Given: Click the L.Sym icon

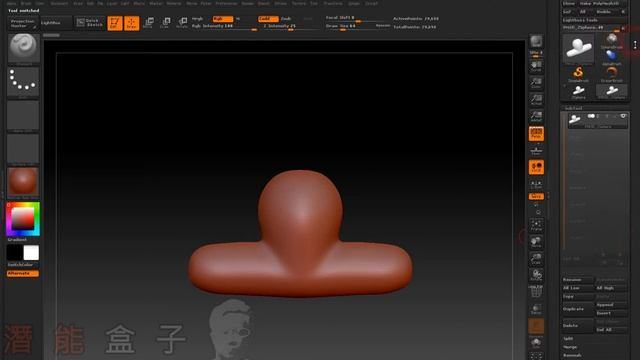Looking at the screenshot, I should click(536, 184).
